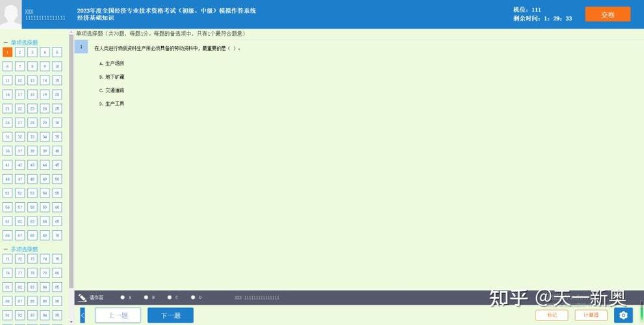
Task: Select answer option B radio button
Action: pos(146,298)
